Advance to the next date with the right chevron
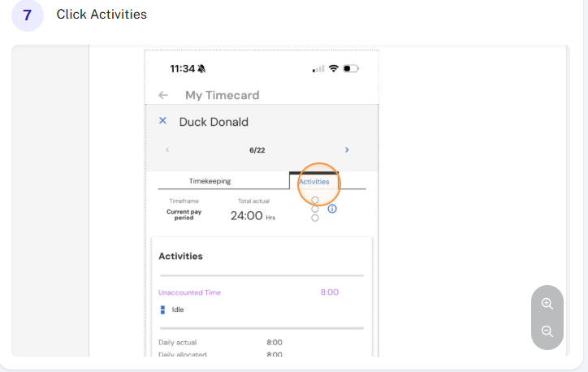Viewport: 588px width, 372px height. (347, 150)
